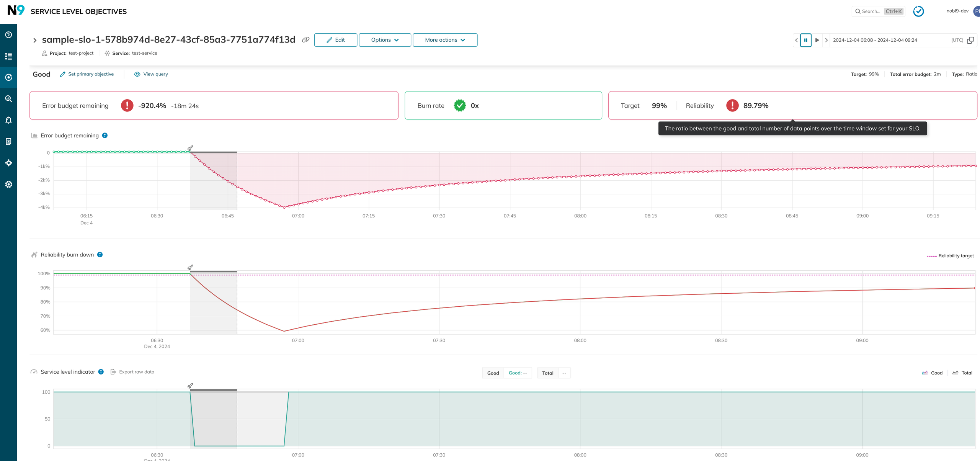Select the Total tab in SLI values
The image size is (980, 461).
(548, 373)
